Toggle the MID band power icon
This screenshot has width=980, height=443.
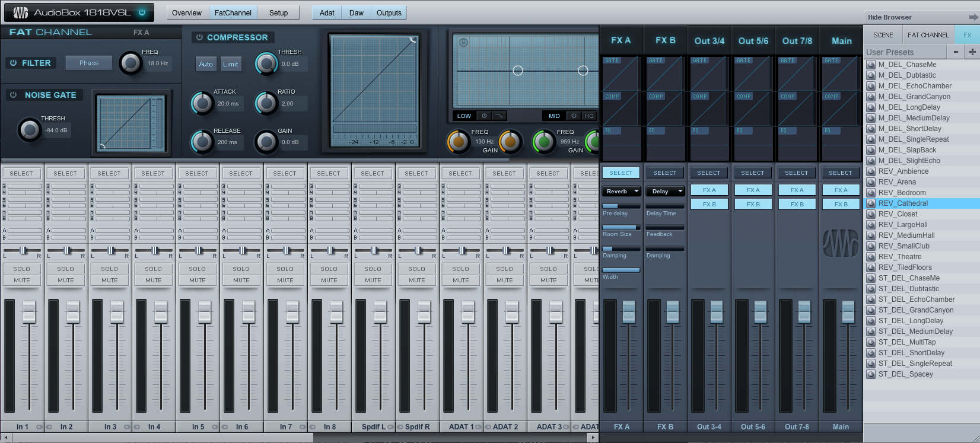pos(574,116)
